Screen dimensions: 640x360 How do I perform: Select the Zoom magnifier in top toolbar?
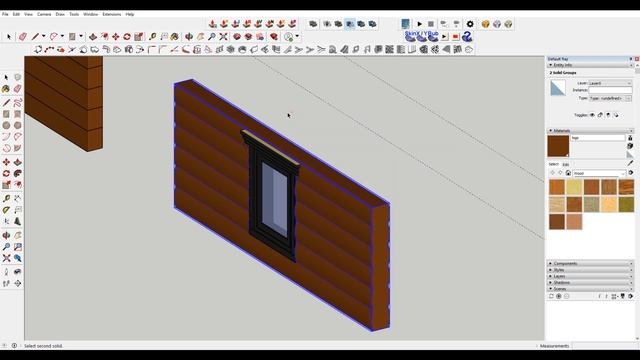212,37
